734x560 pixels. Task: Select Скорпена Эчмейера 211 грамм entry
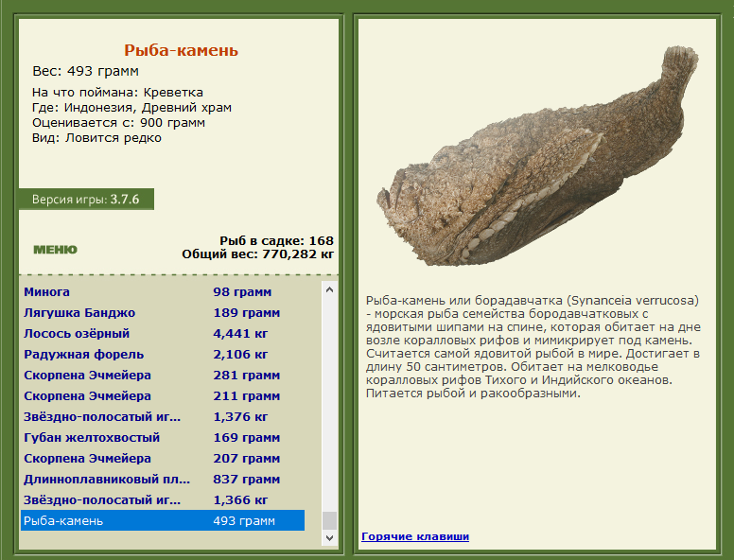tap(163, 396)
